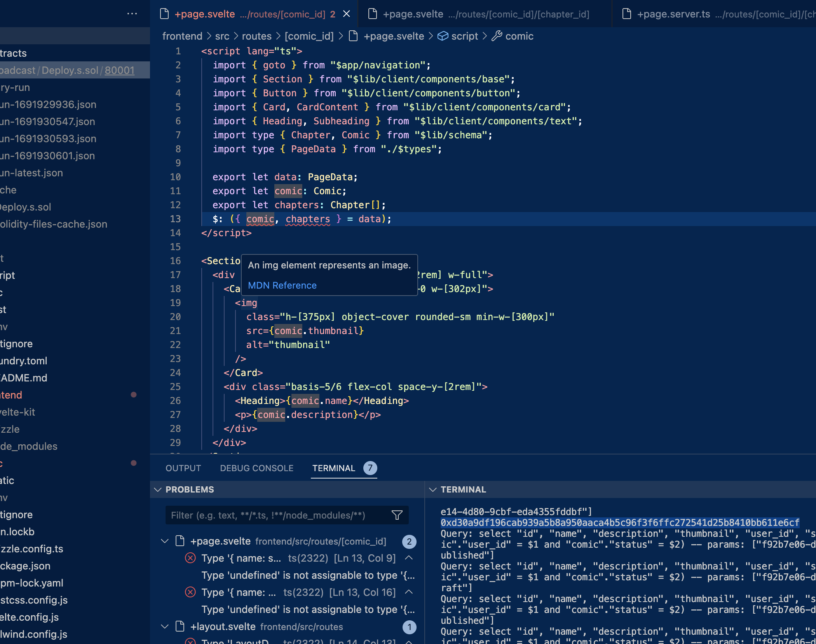Open the zzle.config.ts file in explorer
The image size is (816, 644).
[x=31, y=549]
